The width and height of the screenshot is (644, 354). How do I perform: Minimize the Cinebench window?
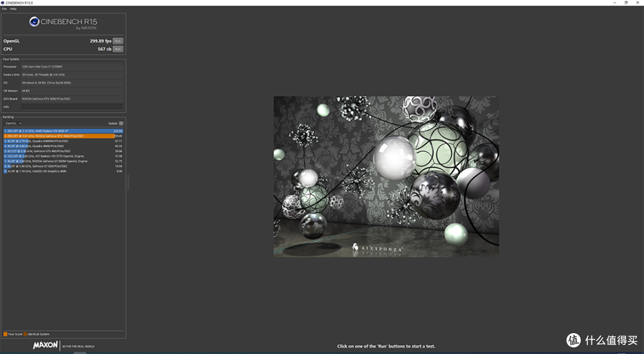click(615, 2)
